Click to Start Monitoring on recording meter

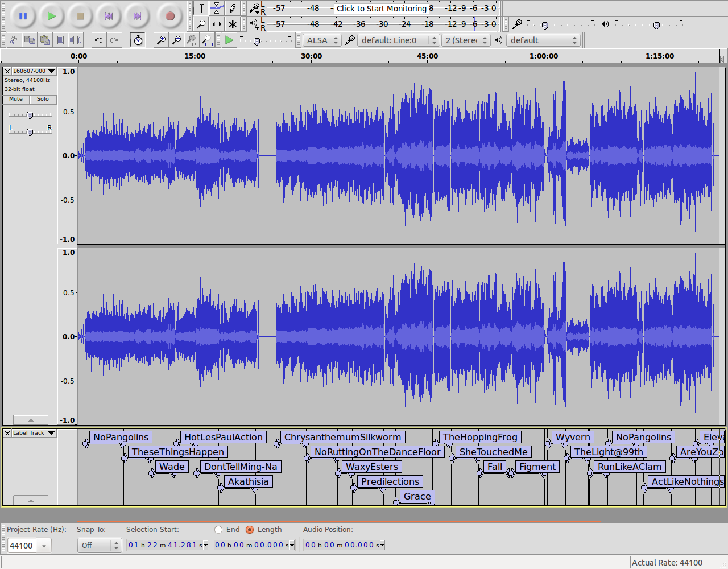[x=381, y=9]
